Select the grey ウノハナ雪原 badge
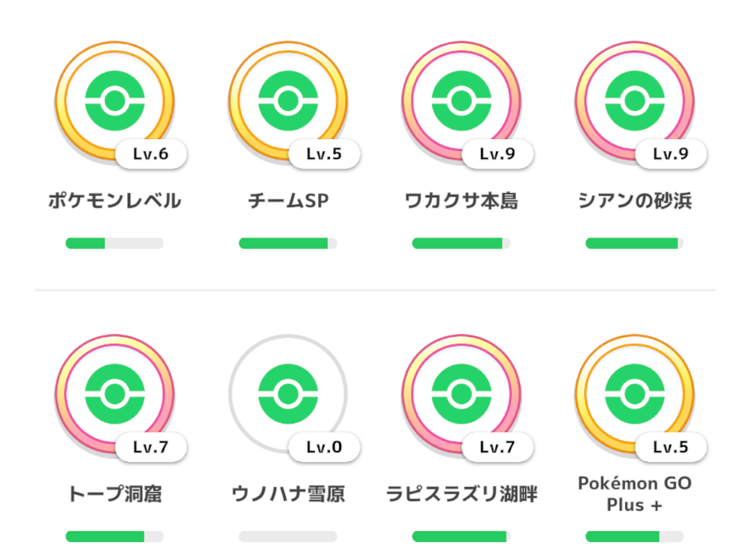 pyautogui.click(x=288, y=394)
